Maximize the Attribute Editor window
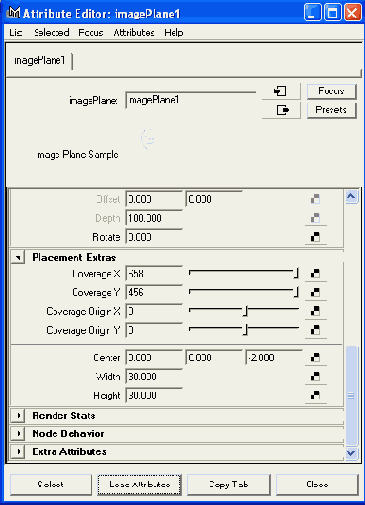365x505 pixels. 332,13
